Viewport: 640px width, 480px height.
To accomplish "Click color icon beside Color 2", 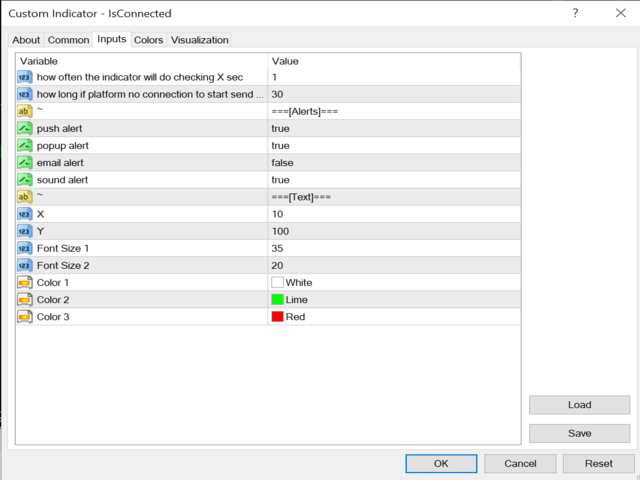I will [x=24, y=300].
